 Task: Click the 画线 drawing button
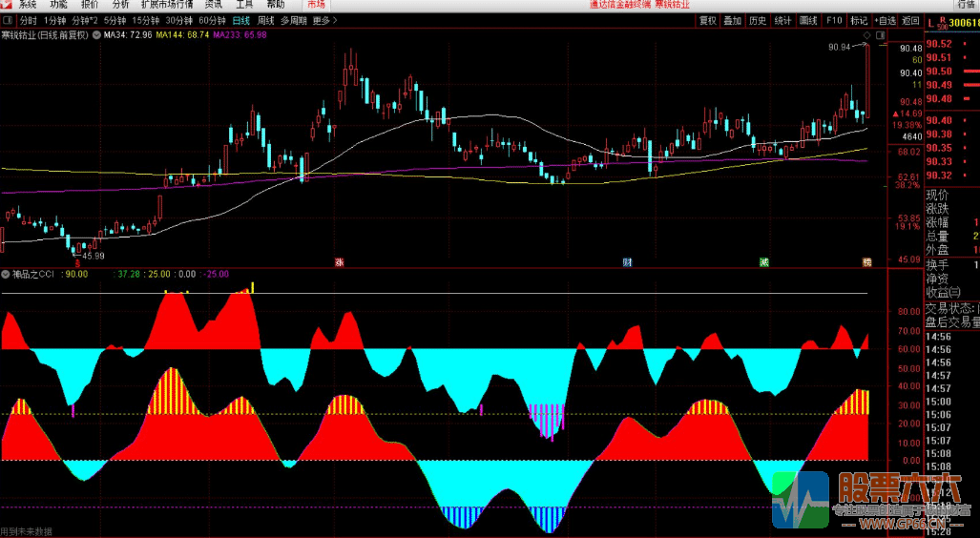(x=809, y=21)
